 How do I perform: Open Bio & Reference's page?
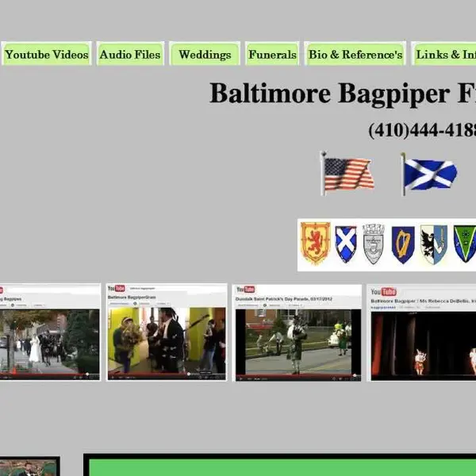pos(355,54)
